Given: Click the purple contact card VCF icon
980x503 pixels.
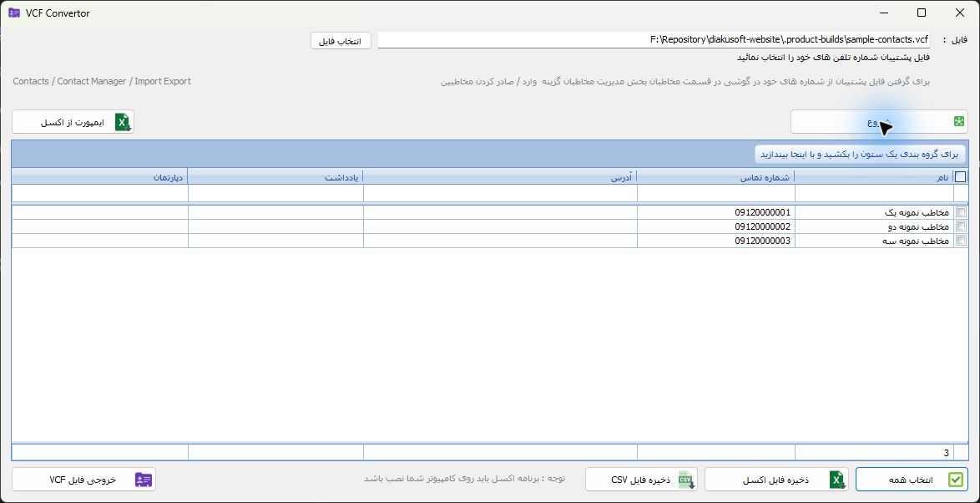Looking at the screenshot, I should point(144,480).
